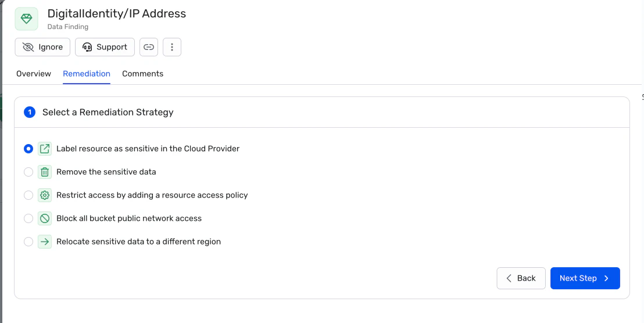This screenshot has width=644, height=323.
Task: Click the green diamond Data Finding icon
Action: point(26,19)
